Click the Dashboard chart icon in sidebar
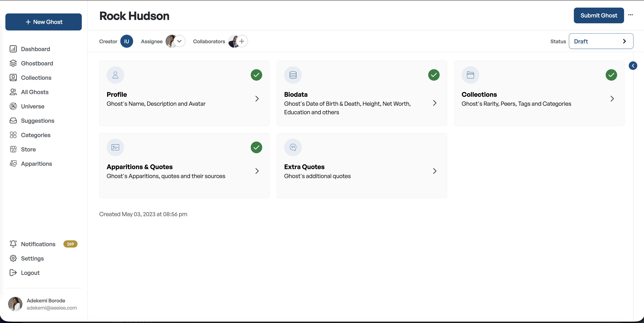 (x=13, y=49)
